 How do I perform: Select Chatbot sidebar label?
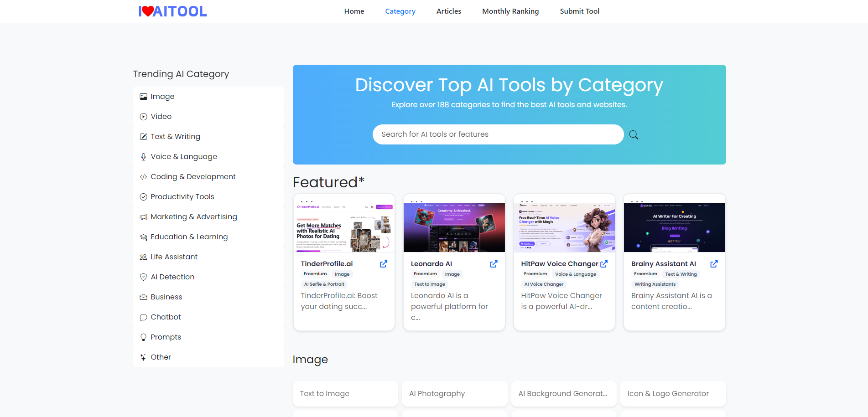pyautogui.click(x=166, y=317)
